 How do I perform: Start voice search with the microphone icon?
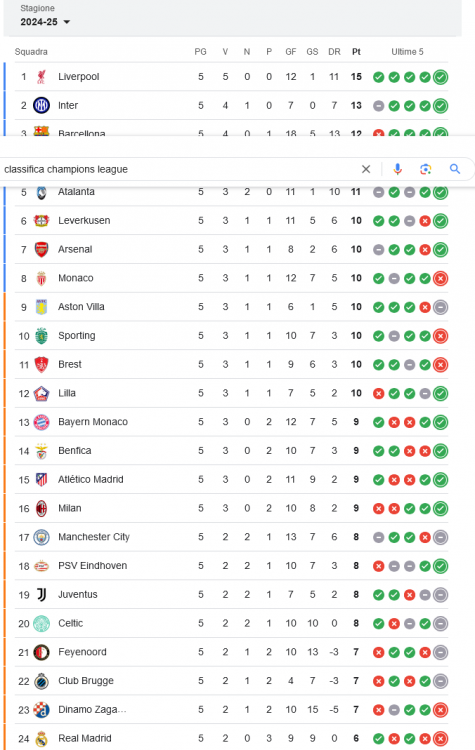pyautogui.click(x=398, y=169)
